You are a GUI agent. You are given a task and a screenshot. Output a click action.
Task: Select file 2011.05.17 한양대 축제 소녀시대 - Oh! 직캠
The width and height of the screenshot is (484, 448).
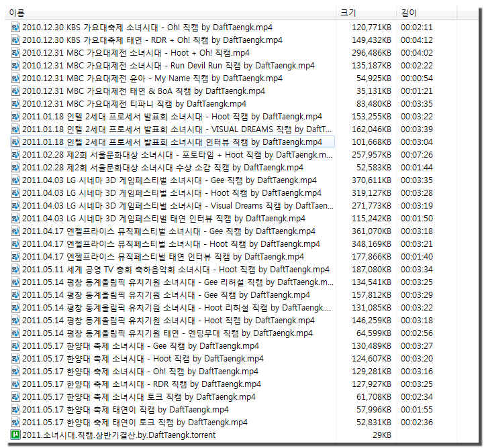[140, 372]
